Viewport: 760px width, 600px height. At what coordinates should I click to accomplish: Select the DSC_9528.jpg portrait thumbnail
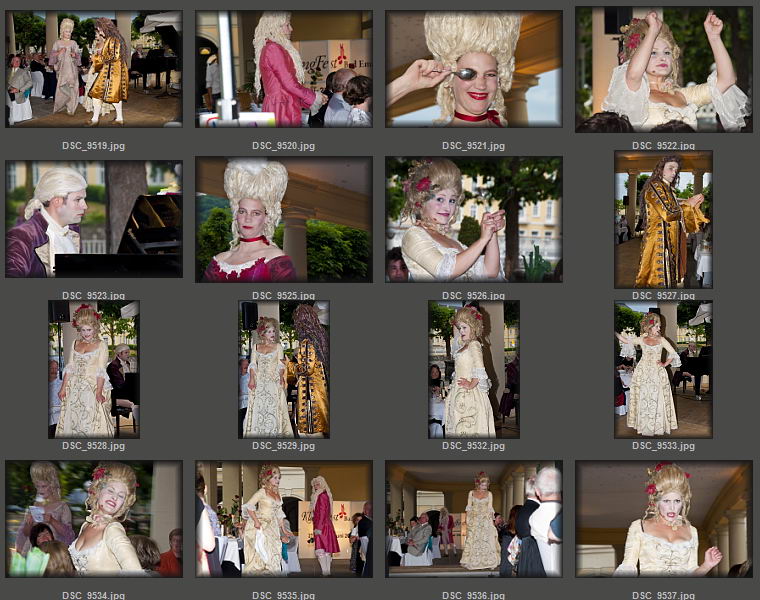(94, 370)
